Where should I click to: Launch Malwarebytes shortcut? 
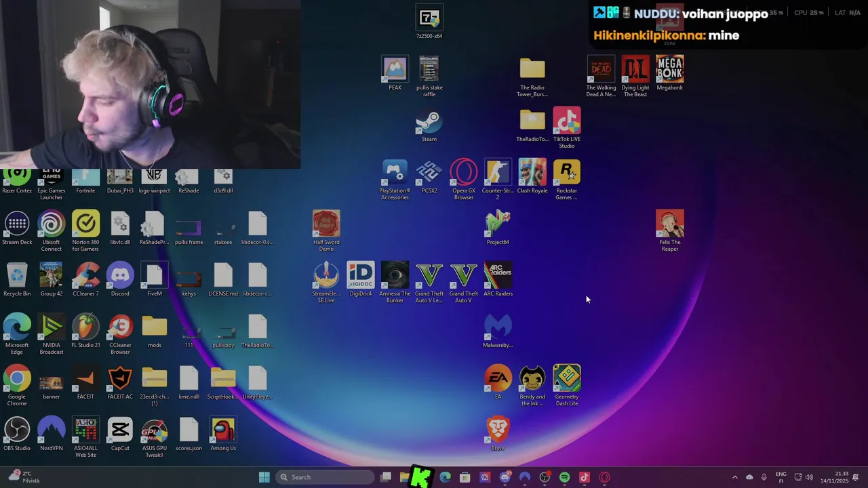[498, 331]
